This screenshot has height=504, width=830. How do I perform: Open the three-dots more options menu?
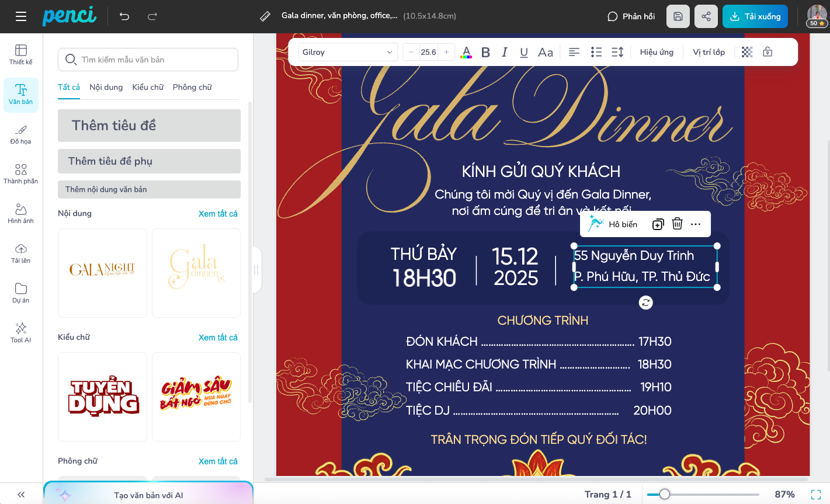point(696,224)
